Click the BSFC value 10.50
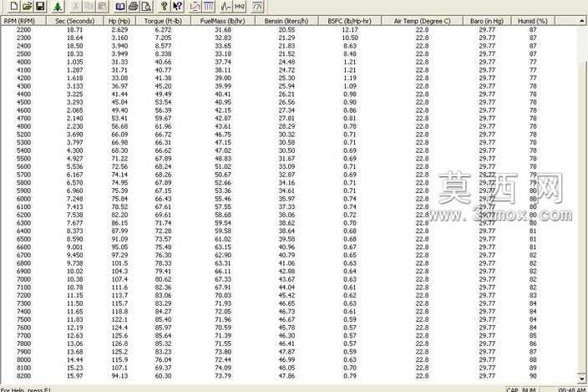The width and height of the screenshot is (588, 392). pos(350,38)
